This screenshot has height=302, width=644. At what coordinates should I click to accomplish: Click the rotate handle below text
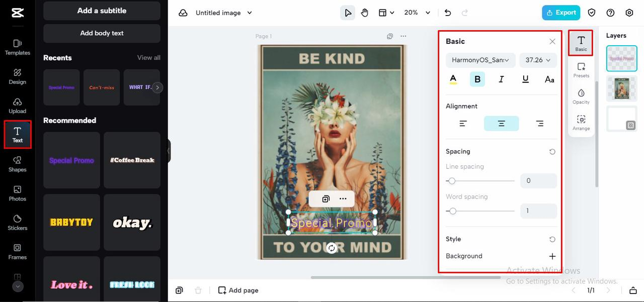pyautogui.click(x=331, y=248)
